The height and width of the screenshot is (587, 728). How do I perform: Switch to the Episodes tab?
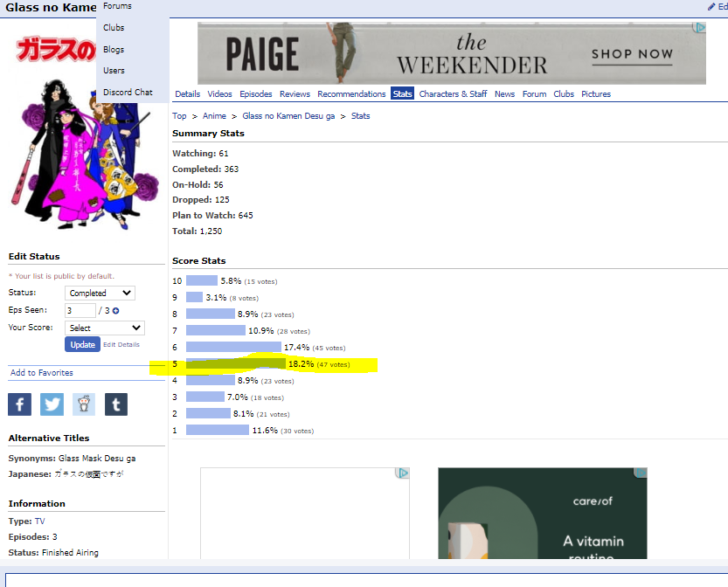[256, 93]
